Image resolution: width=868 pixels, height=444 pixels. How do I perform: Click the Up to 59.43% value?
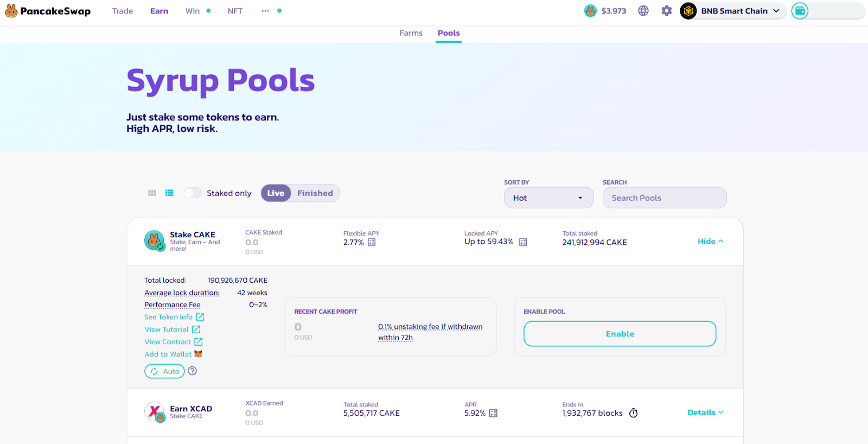[x=489, y=242]
